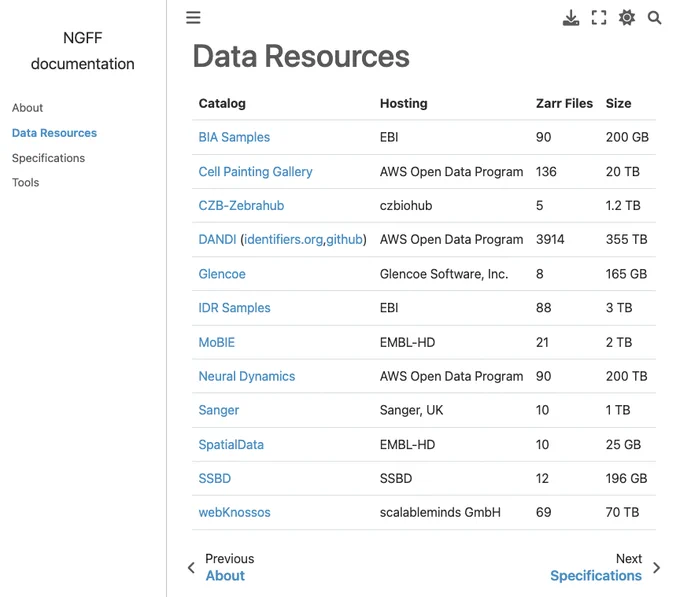Image resolution: width=680 pixels, height=597 pixels.
Task: Open the SpatialData link
Action: 231,445
